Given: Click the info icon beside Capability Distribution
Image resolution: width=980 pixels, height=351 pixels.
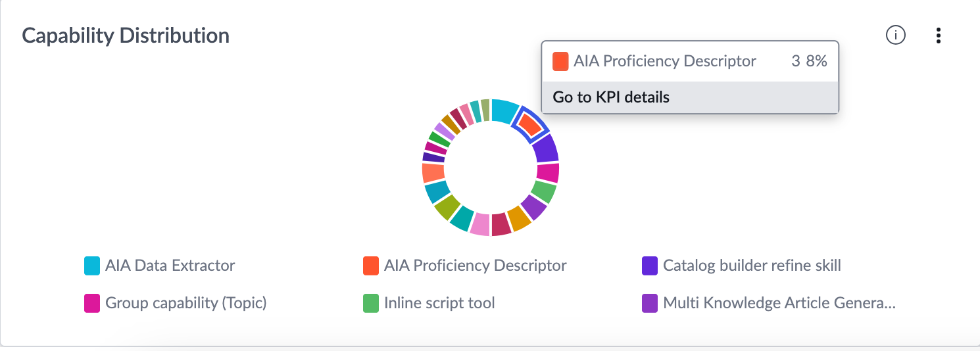Looking at the screenshot, I should coord(896,35).
